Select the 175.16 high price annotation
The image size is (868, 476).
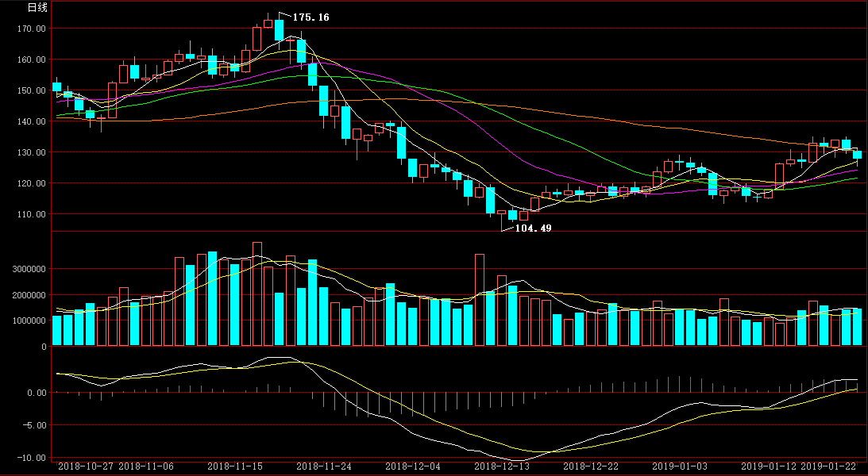pyautogui.click(x=311, y=17)
